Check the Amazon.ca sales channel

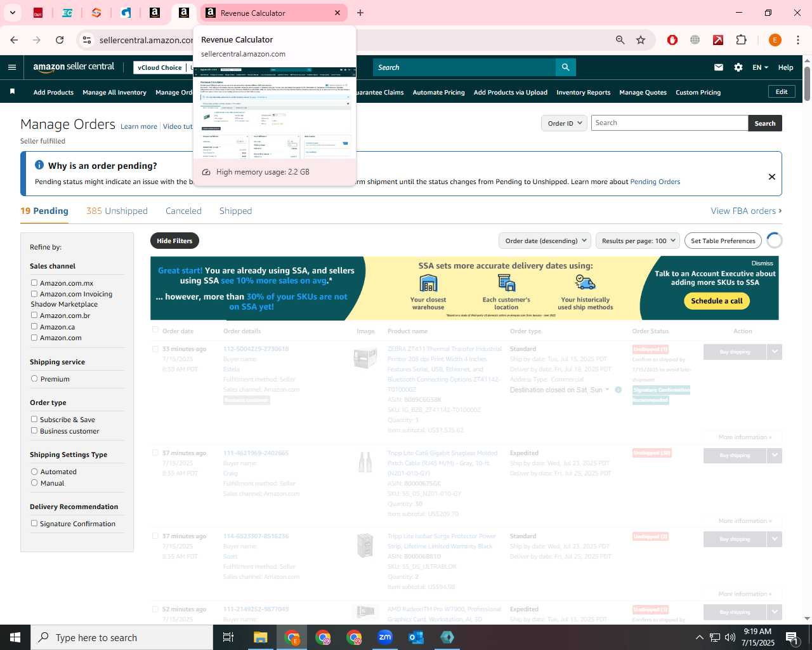[34, 326]
